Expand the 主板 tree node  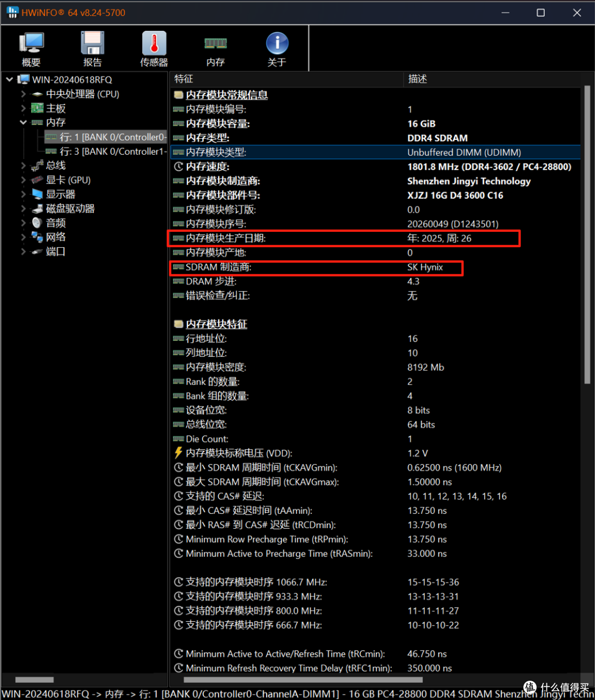[x=23, y=108]
